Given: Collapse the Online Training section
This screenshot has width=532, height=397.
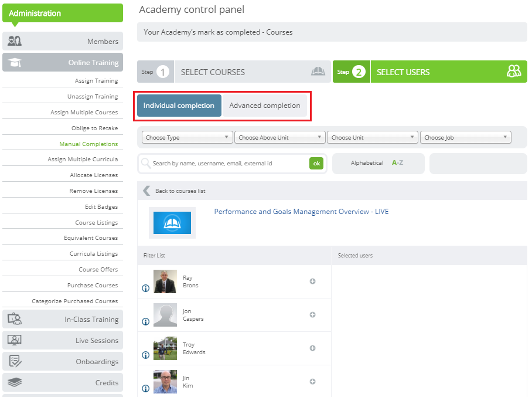Looking at the screenshot, I should click(63, 63).
